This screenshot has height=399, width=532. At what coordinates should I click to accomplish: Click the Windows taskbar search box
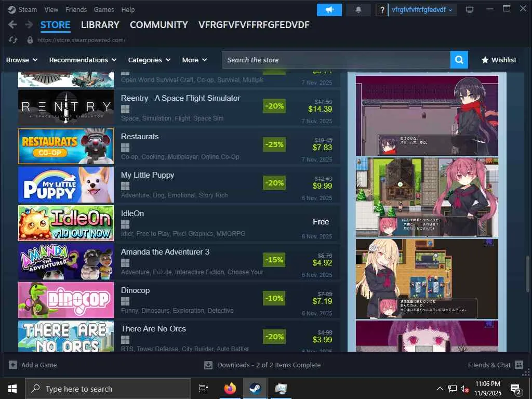click(108, 389)
